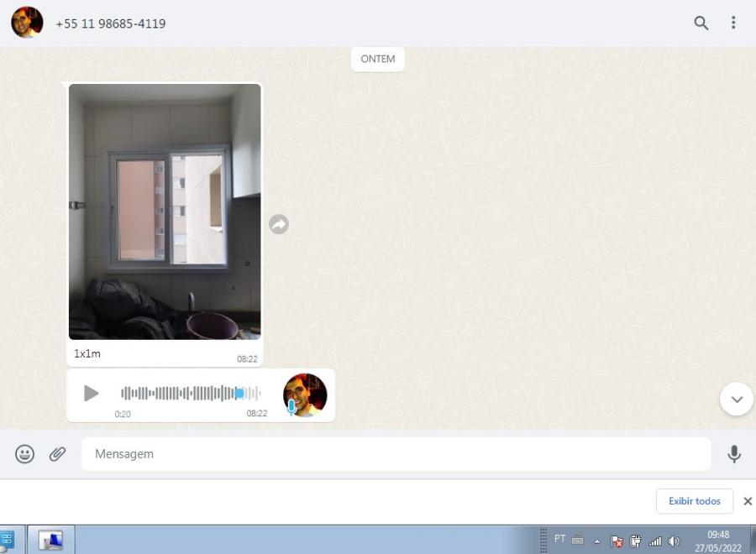Click the contact number +55 11 98685-4119
Viewport: 756px width, 554px height.
[110, 24]
